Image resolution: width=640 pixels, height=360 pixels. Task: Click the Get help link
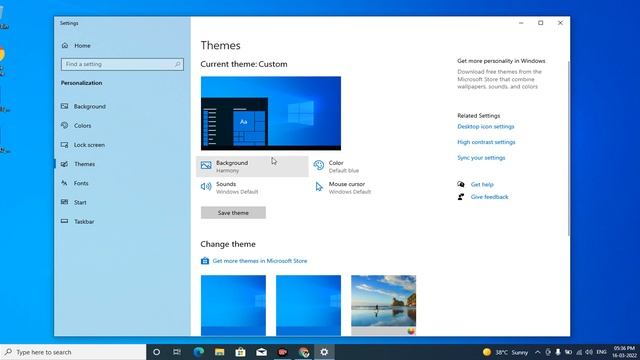[482, 184]
